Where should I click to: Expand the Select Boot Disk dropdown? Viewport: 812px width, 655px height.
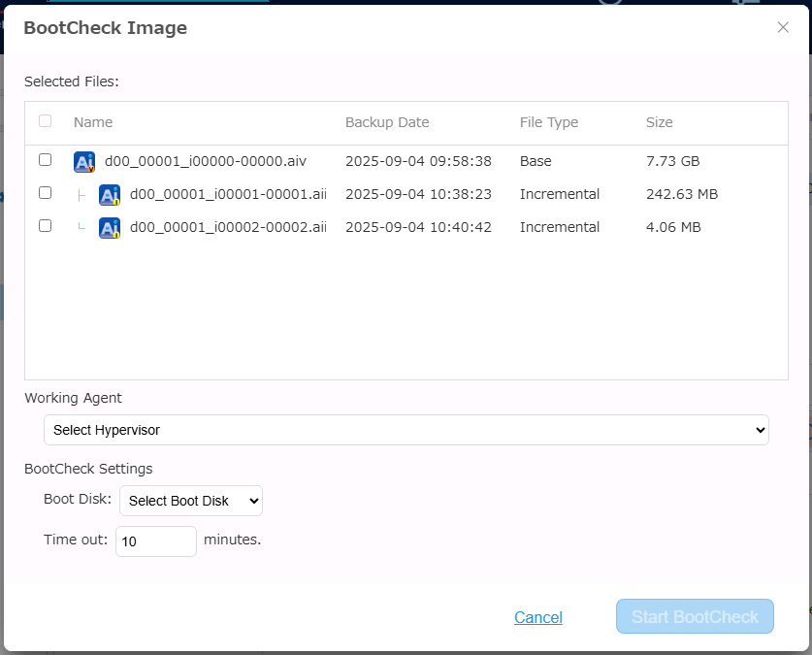point(191,501)
